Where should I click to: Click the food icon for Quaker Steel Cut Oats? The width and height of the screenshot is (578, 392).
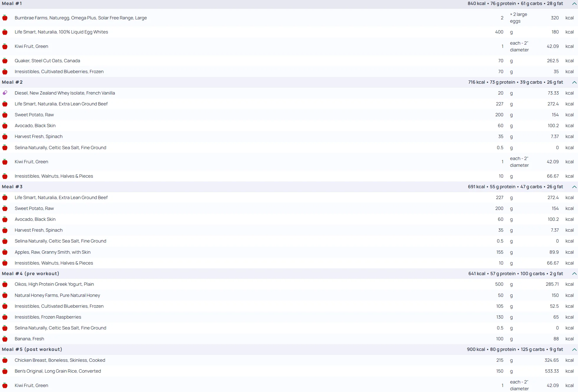coord(5,61)
